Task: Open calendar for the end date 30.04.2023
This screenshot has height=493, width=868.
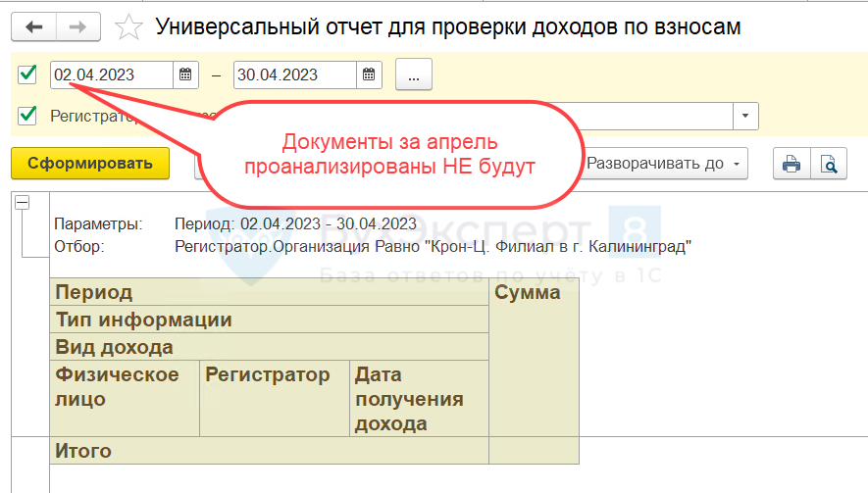Action: (x=369, y=74)
